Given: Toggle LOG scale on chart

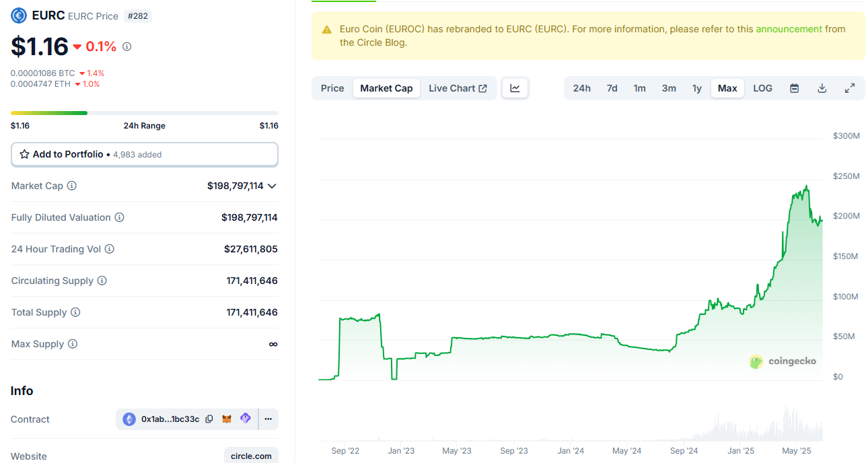Looking at the screenshot, I should click(x=762, y=88).
